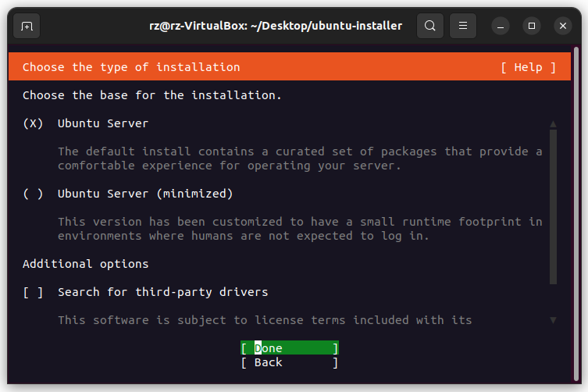
Task: Enable the third-party drivers search checkbox
Action: click(x=34, y=292)
